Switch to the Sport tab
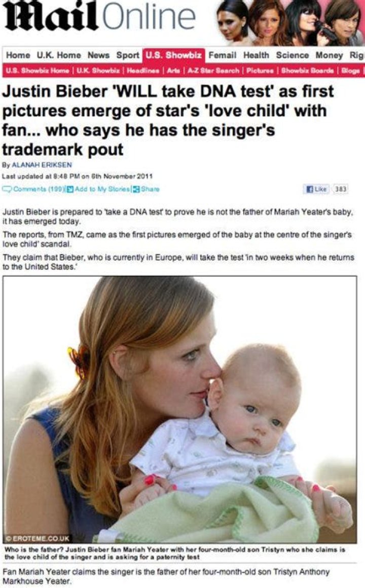Image resolution: width=365 pixels, height=588 pixels. point(127,55)
